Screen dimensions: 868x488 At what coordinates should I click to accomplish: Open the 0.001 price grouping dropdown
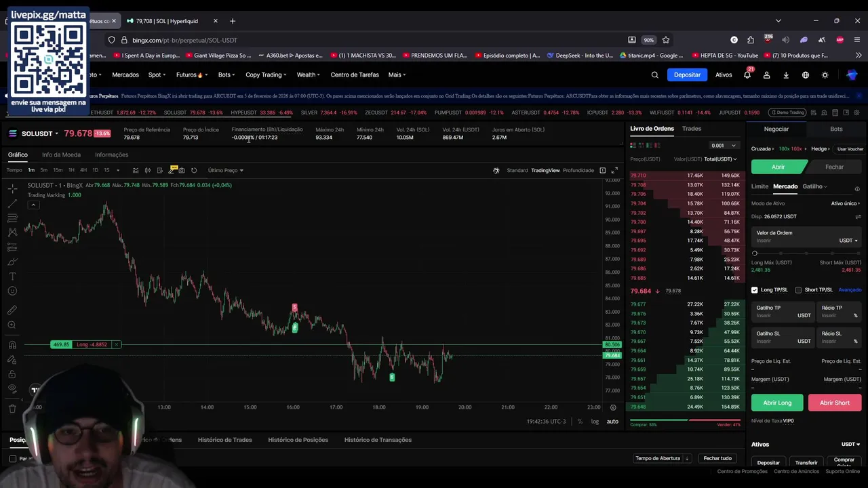723,145
